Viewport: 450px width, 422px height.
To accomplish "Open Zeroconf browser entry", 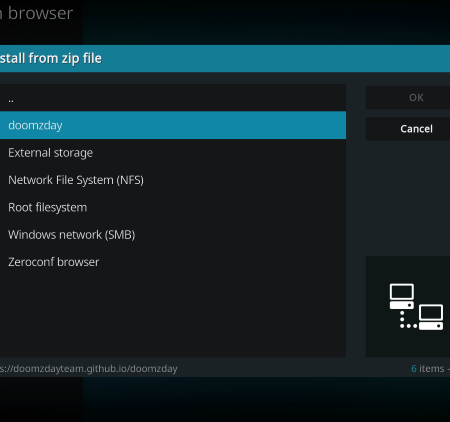I will click(173, 262).
